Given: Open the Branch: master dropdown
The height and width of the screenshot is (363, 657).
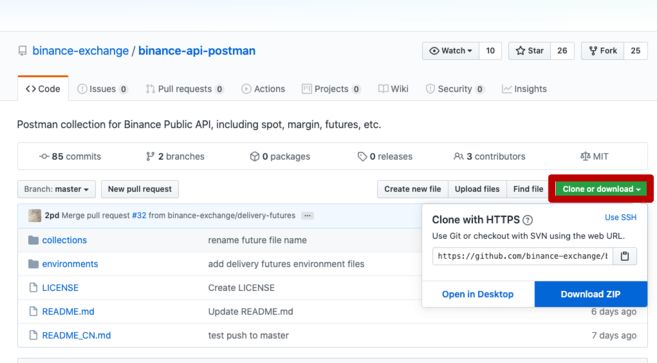Looking at the screenshot, I should 56,189.
